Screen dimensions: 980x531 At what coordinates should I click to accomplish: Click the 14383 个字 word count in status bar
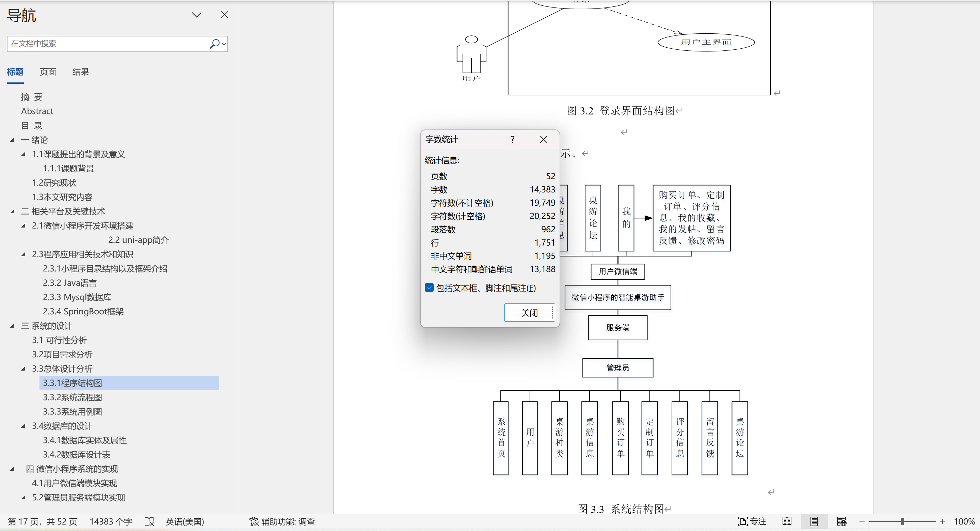click(x=111, y=521)
